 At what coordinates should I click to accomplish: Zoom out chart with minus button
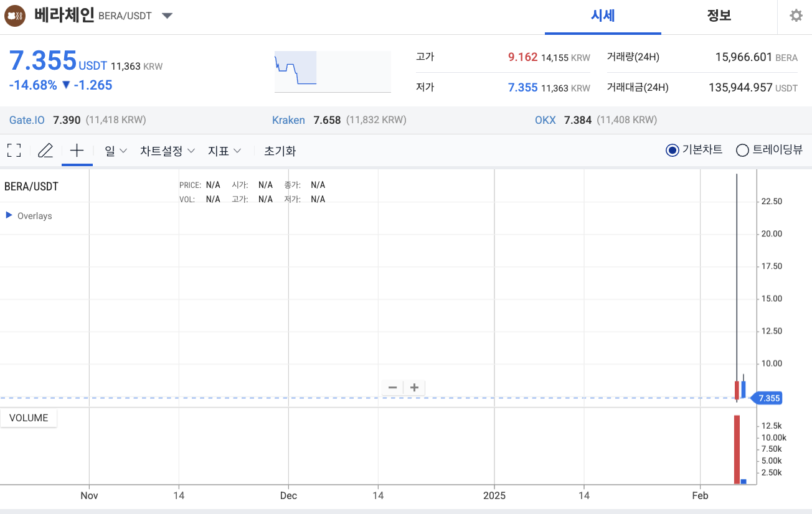click(x=393, y=388)
